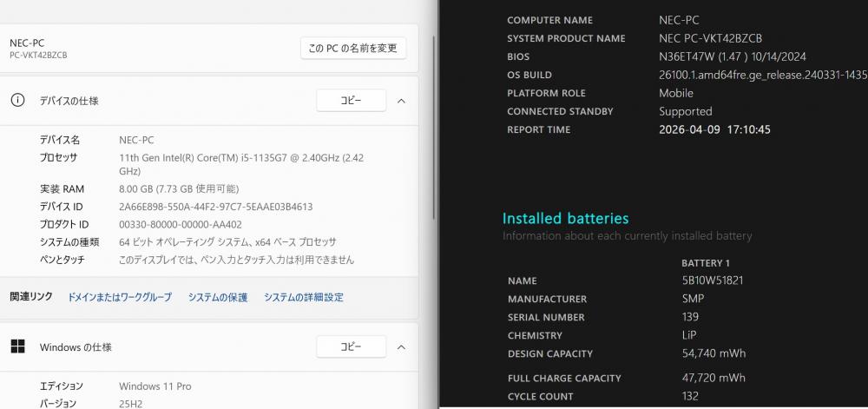Select computer name NEC-PC in battery report
868x409 pixels.
pos(679,20)
